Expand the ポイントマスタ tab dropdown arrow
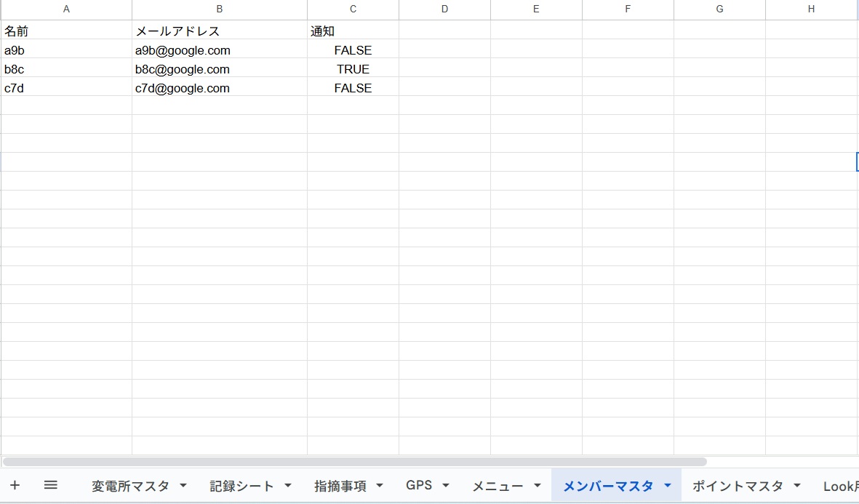The image size is (859, 504). [797, 486]
